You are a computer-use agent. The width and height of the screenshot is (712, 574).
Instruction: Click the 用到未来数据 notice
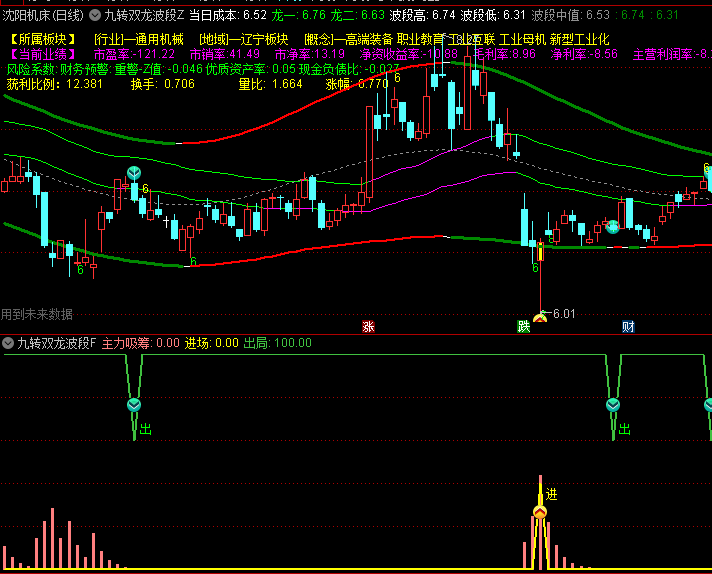37,314
